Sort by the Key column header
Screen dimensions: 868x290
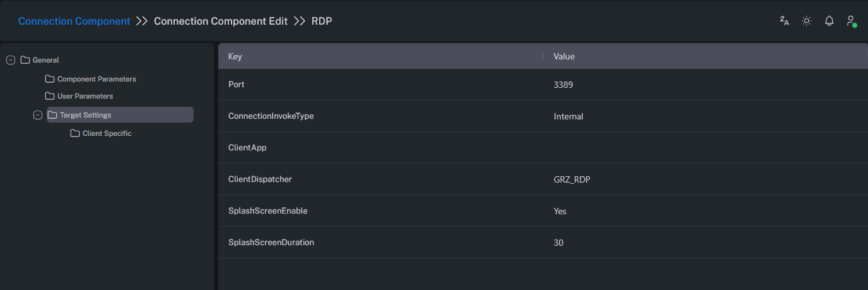pos(235,56)
